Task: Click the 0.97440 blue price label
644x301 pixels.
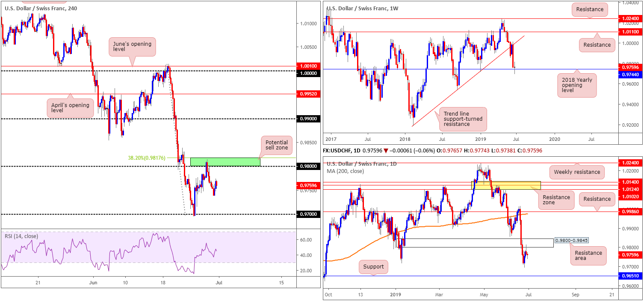Action: 631,74
